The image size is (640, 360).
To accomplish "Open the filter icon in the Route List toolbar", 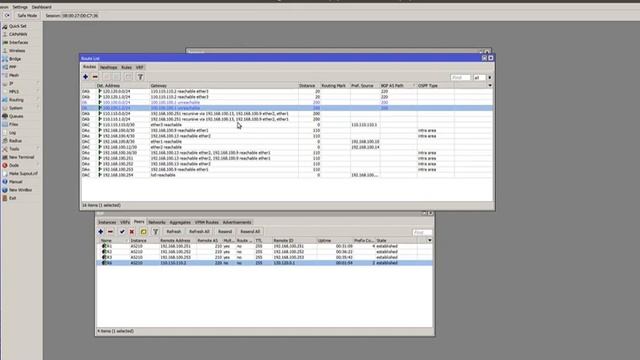I will [x=140, y=77].
